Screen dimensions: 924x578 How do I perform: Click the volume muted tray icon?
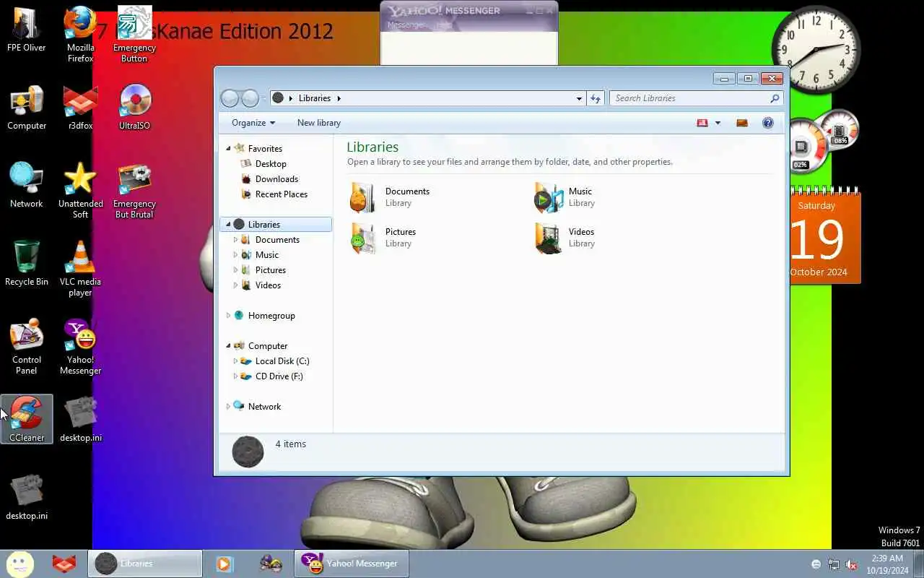point(851,564)
